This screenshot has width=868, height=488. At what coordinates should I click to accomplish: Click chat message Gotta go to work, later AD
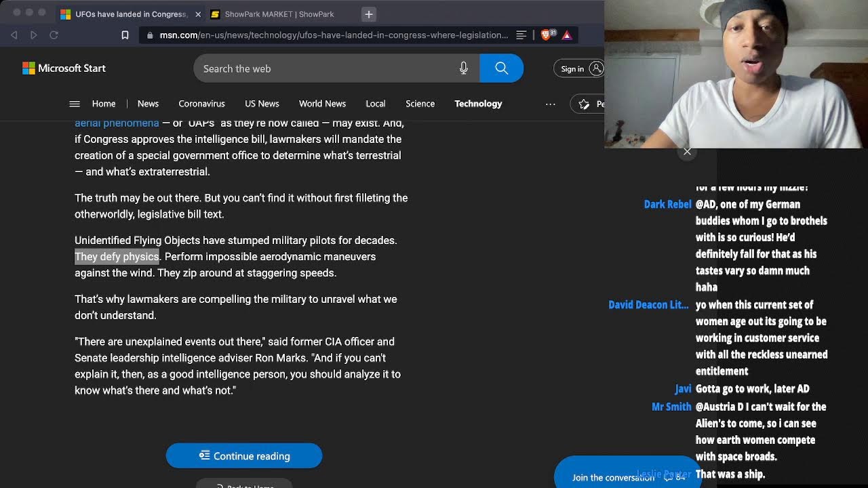tap(753, 389)
